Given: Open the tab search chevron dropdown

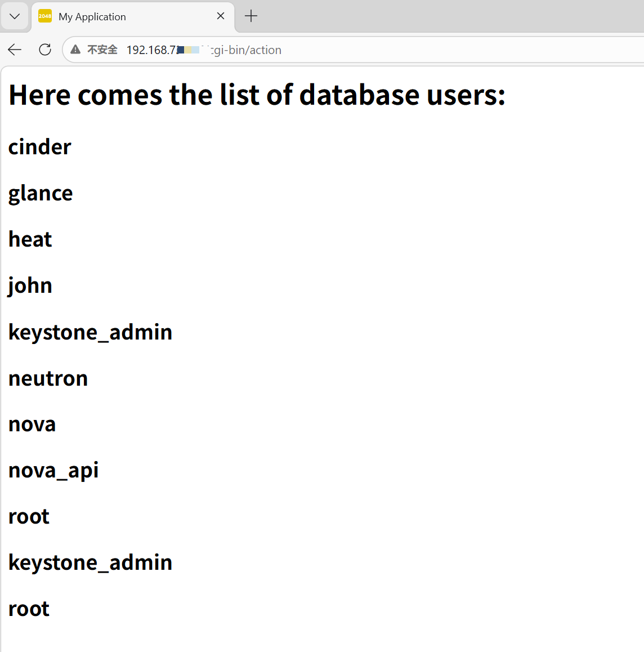Looking at the screenshot, I should (x=15, y=17).
